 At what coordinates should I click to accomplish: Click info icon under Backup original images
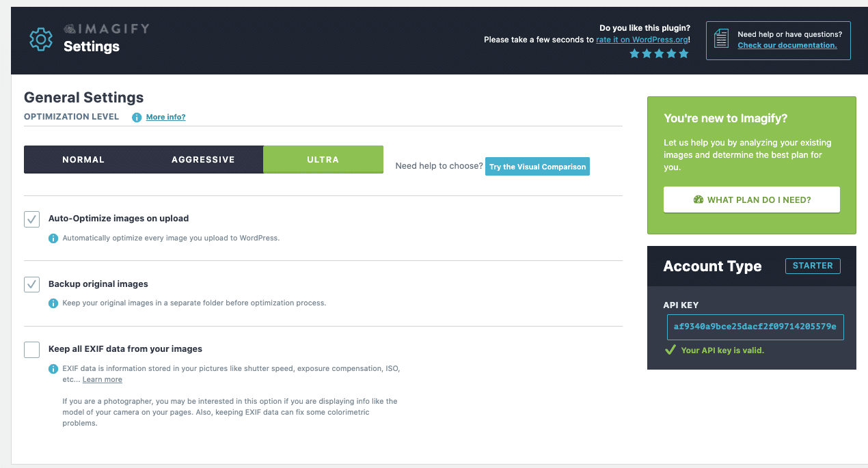click(x=53, y=303)
